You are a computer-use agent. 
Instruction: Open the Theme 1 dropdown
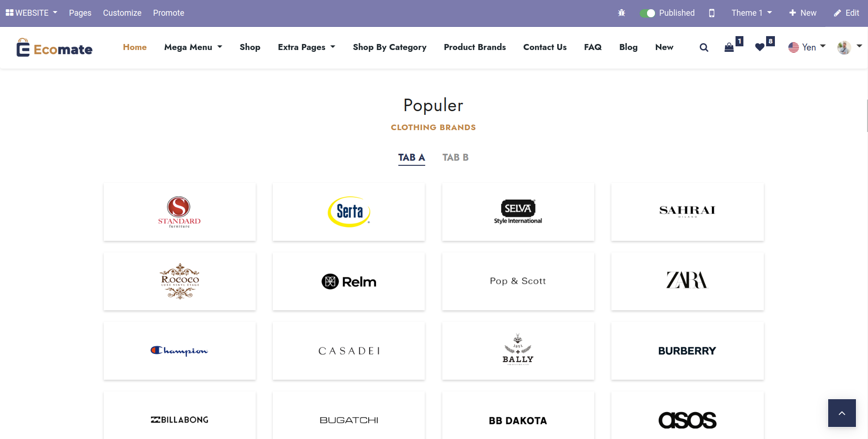[x=752, y=13]
